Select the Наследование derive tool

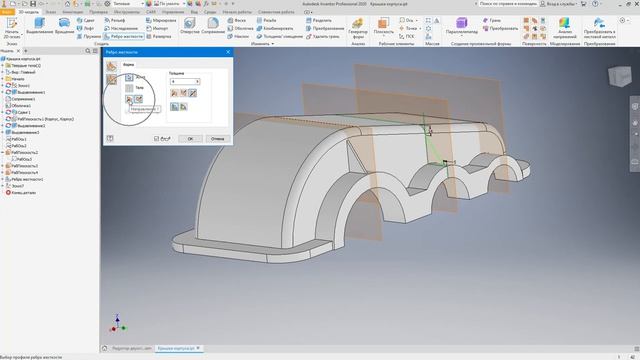121,28
